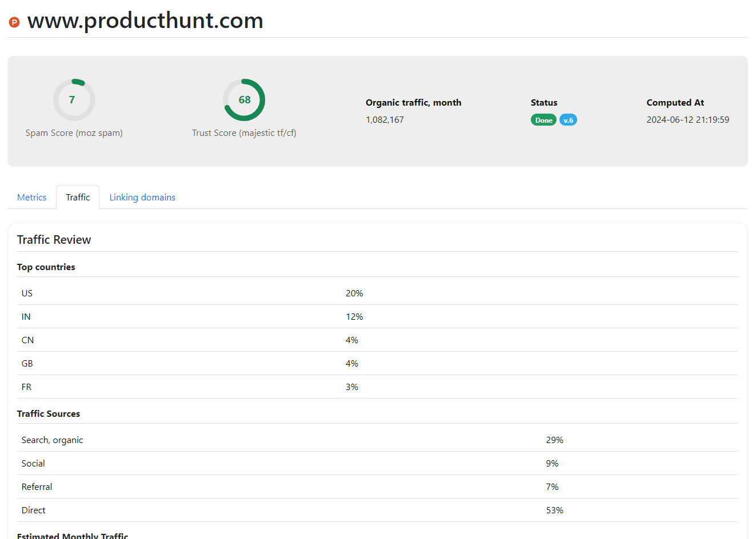
Task: Click the CN country row
Action: 378,340
